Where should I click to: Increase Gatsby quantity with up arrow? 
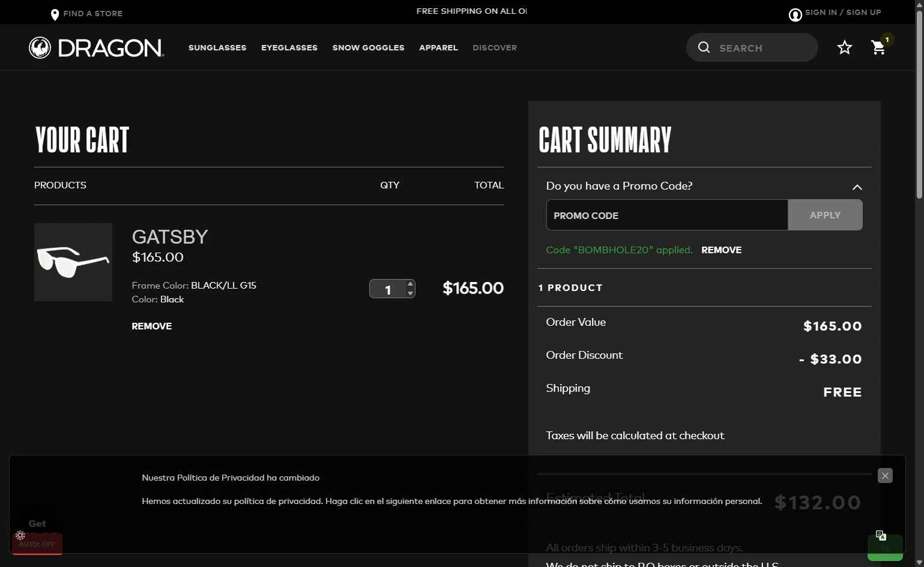tap(410, 284)
